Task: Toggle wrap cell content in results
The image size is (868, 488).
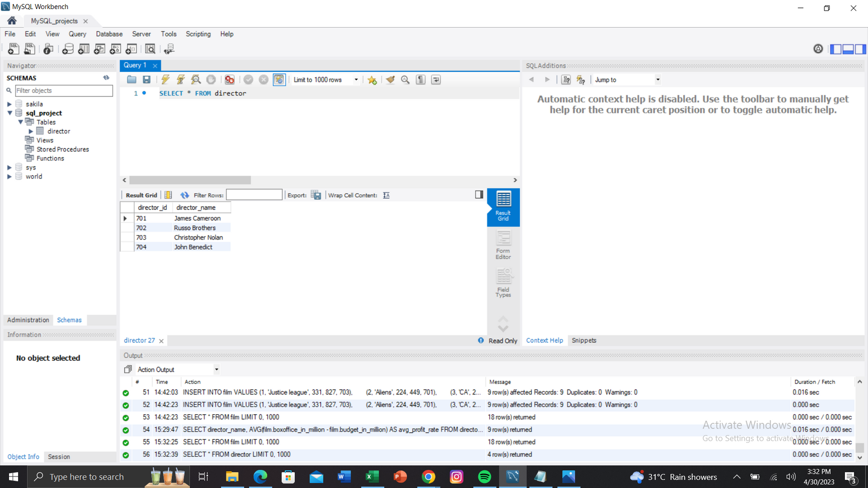Action: click(386, 195)
